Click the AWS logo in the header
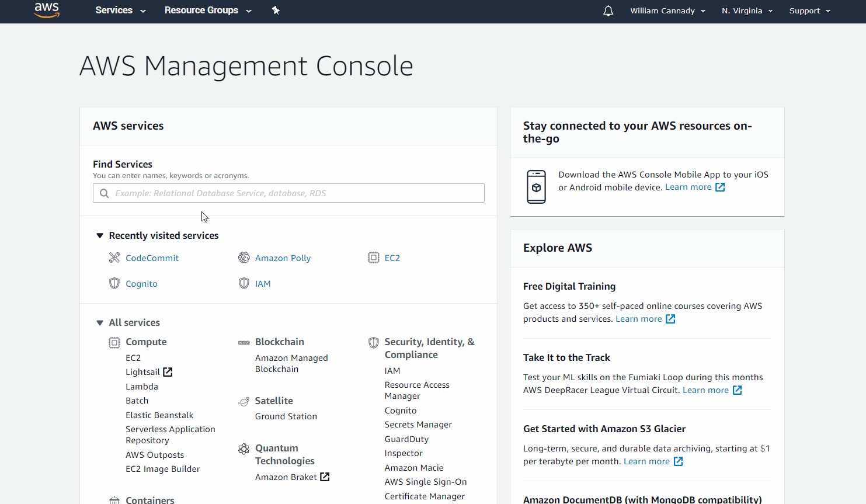 tap(47, 10)
